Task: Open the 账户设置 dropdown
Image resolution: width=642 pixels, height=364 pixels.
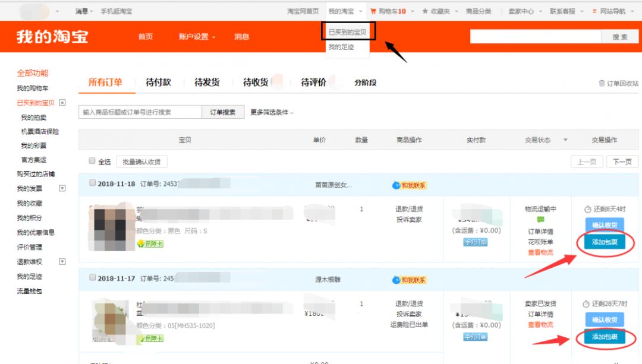Action: click(197, 36)
